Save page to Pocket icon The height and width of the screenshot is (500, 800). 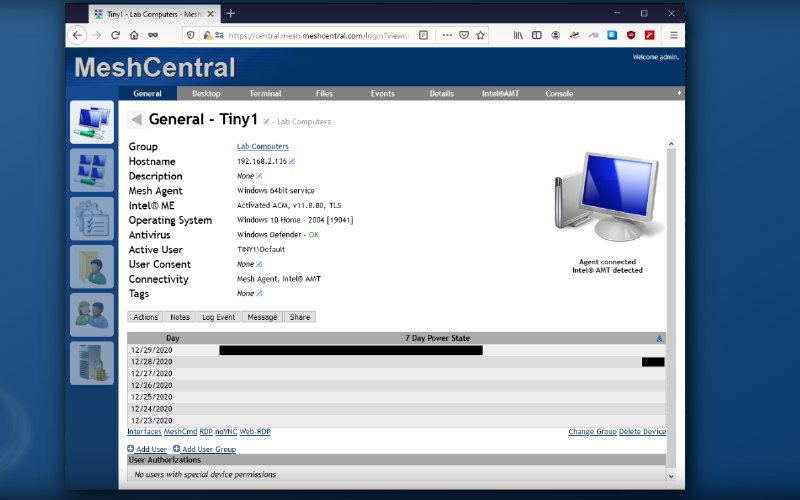tap(464, 35)
